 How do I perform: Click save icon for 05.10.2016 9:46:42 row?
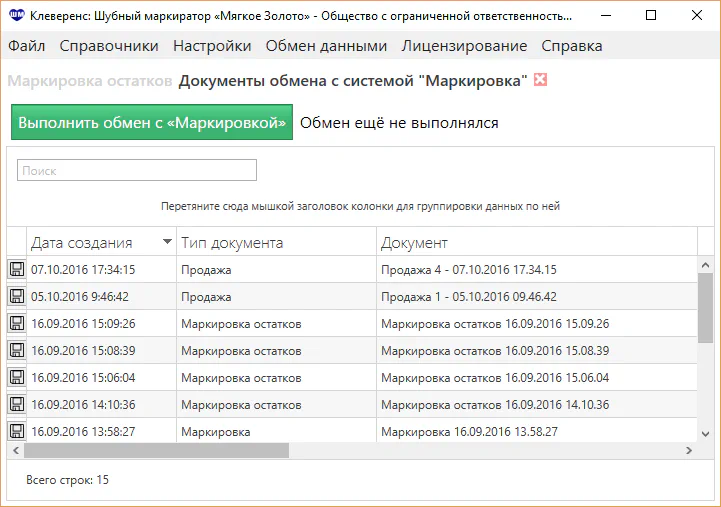[17, 296]
